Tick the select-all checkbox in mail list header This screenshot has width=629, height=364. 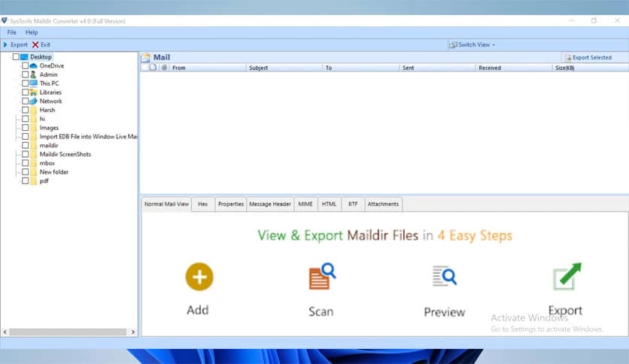click(x=144, y=68)
